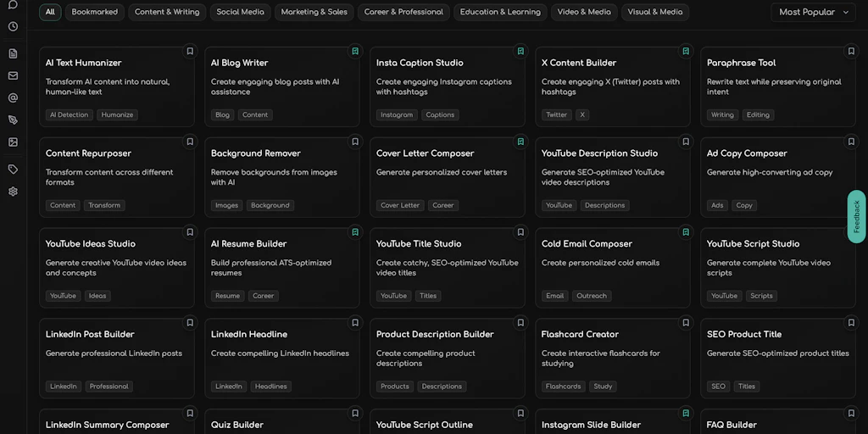Bookmark the LinkedIn Summary Composer card
The image size is (868, 434).
pos(190,414)
